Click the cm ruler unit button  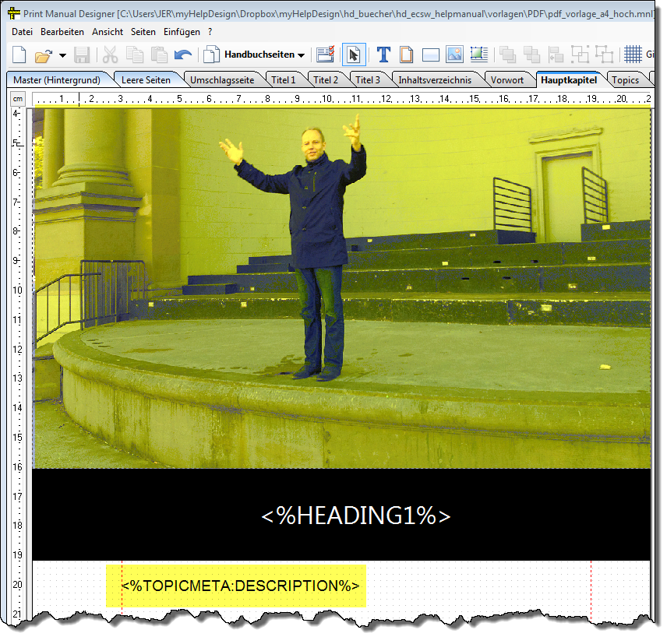pyautogui.click(x=17, y=99)
